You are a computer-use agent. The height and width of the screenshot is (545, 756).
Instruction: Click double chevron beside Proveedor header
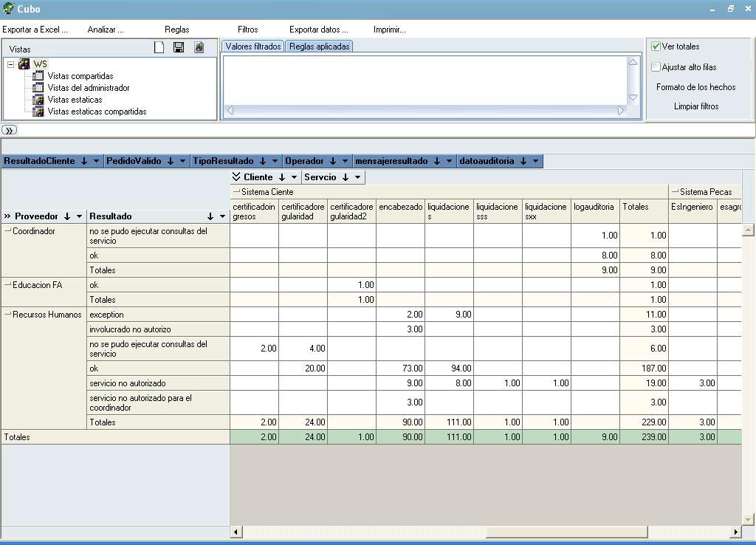7,216
